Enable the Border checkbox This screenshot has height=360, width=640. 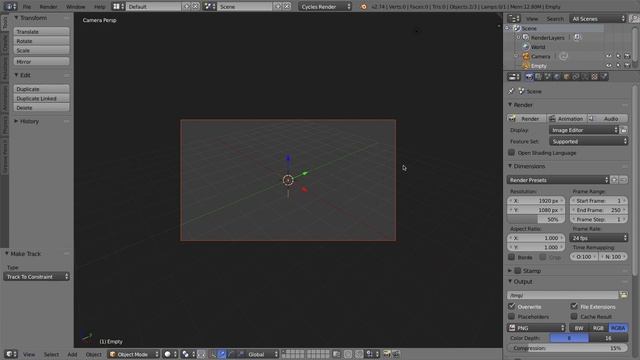click(x=511, y=257)
